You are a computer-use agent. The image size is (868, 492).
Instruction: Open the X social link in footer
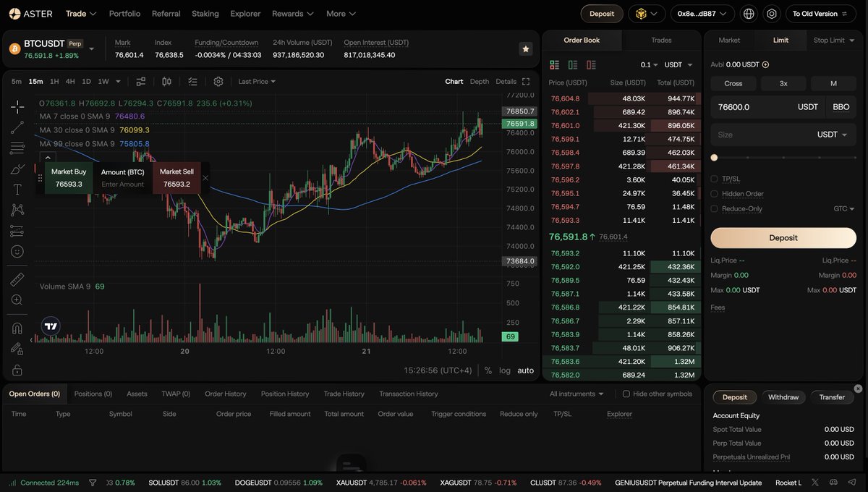815,483
